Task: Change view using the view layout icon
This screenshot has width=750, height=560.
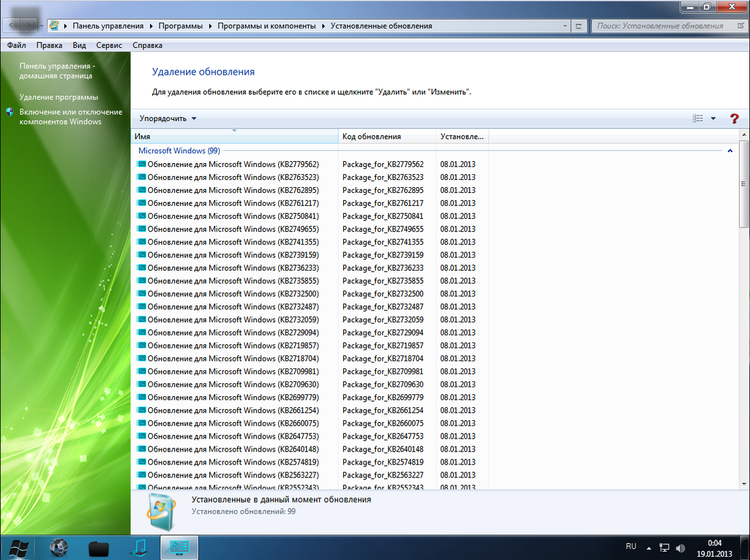Action: (x=698, y=119)
